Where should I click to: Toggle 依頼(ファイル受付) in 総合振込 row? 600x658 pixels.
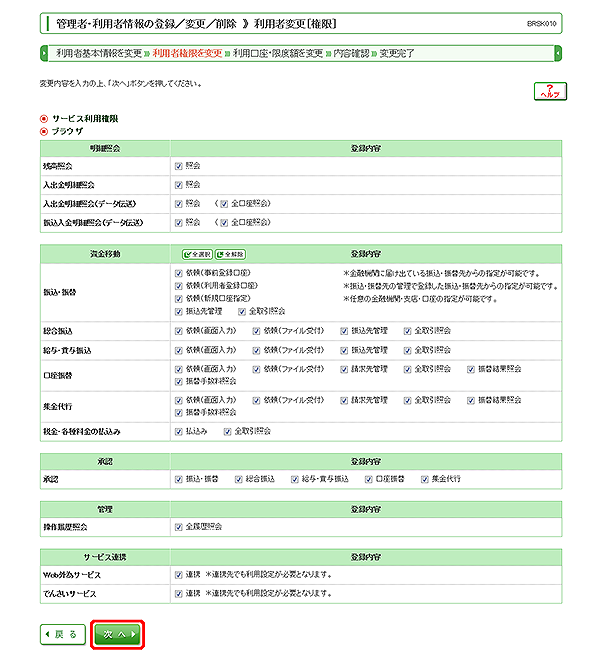click(256, 331)
